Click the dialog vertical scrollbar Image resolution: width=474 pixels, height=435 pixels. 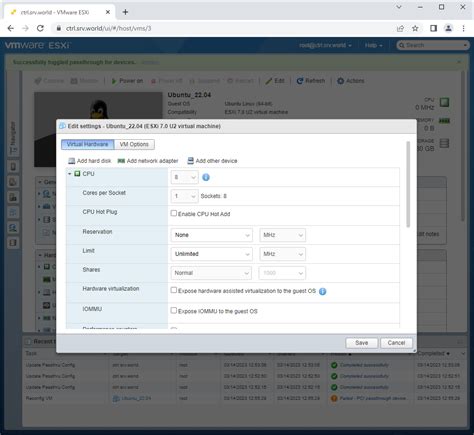[x=408, y=185]
